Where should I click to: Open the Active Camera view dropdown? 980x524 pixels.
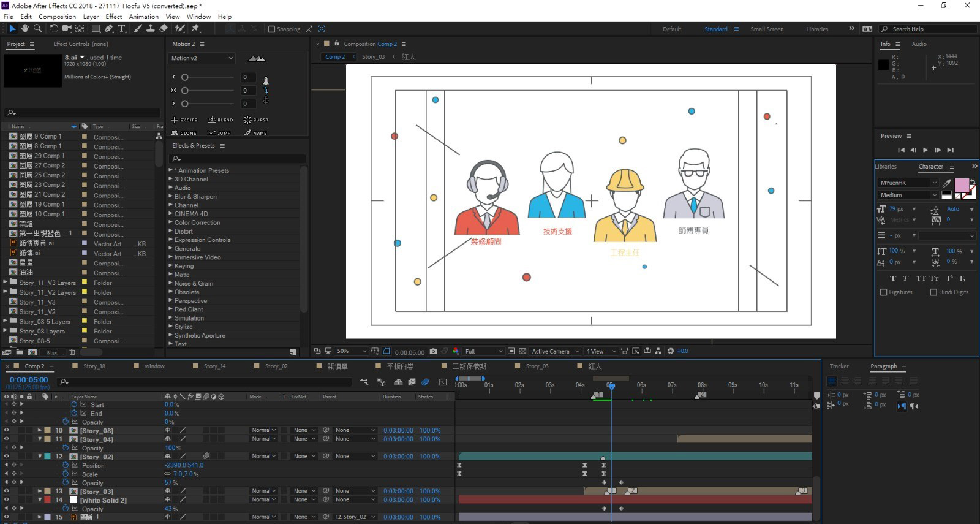(555, 351)
